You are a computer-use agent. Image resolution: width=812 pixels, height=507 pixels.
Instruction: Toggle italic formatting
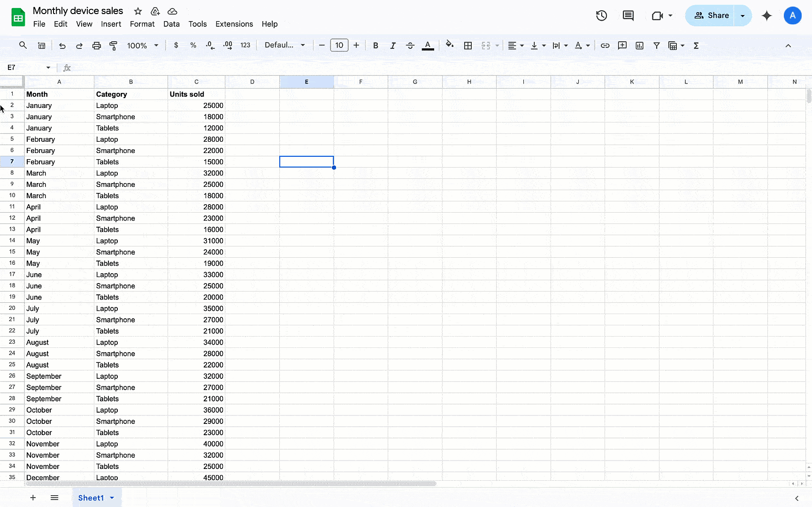(393, 46)
